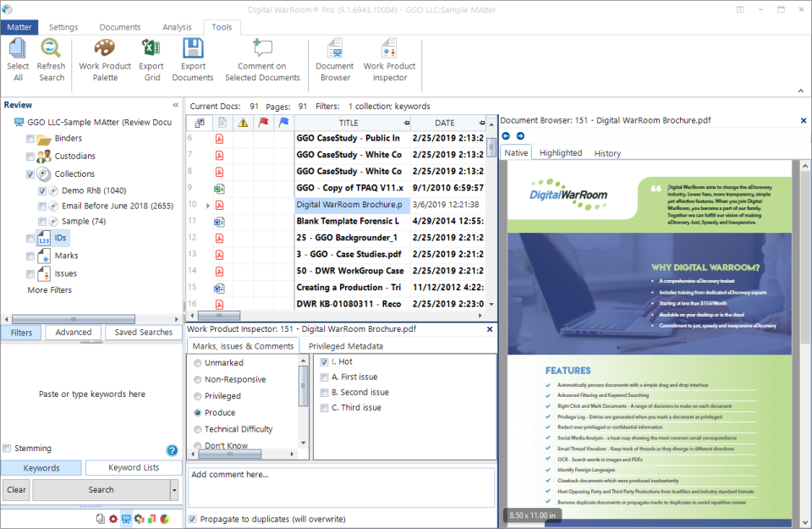
Task: Select the Privileged radio button
Action: pos(198,396)
